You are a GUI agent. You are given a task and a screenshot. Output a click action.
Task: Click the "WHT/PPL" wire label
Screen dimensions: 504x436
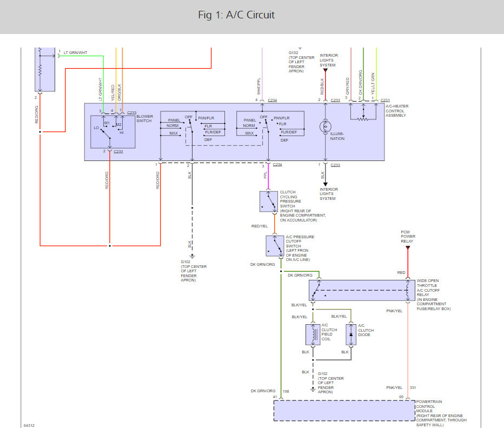(258, 86)
